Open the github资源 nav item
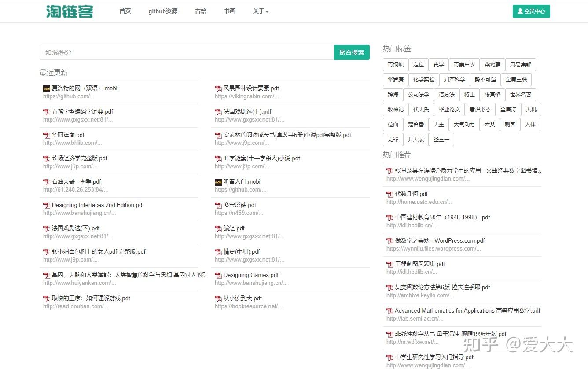This screenshot has width=588, height=369. click(163, 11)
